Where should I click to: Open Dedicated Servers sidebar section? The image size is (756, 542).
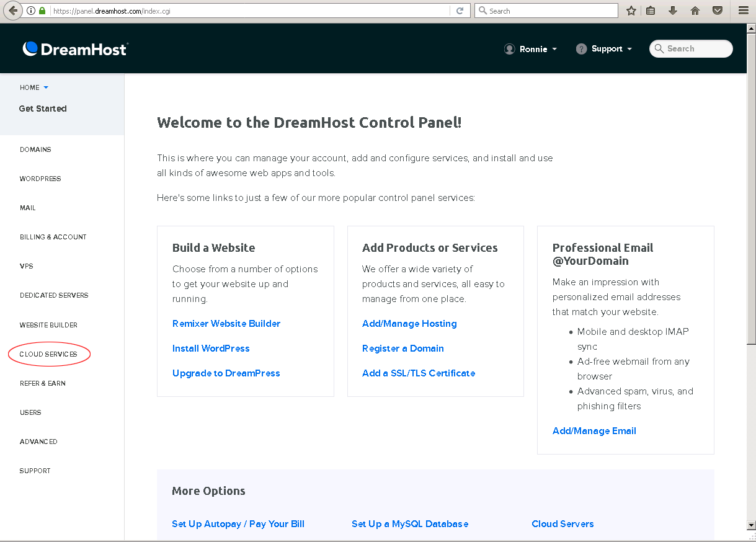coord(54,295)
